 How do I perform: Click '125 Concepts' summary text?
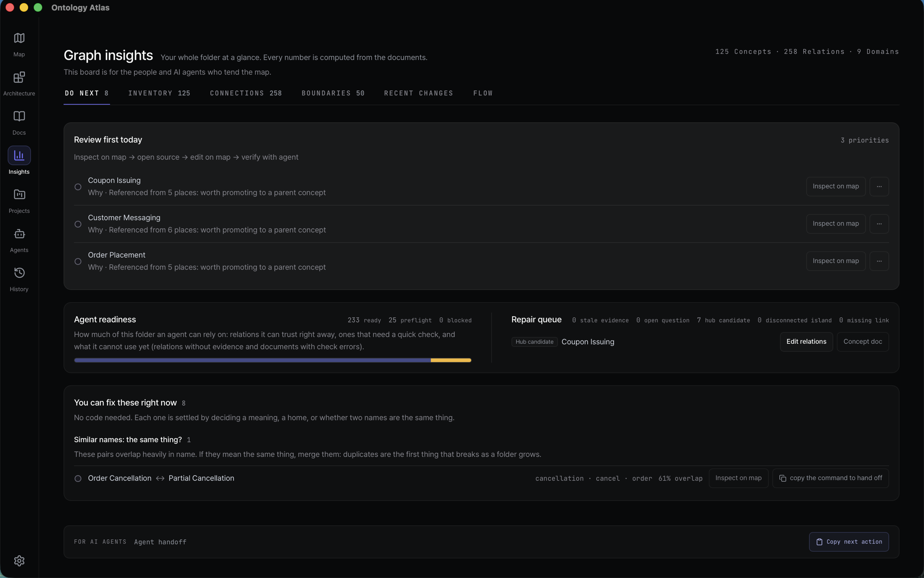[743, 52]
